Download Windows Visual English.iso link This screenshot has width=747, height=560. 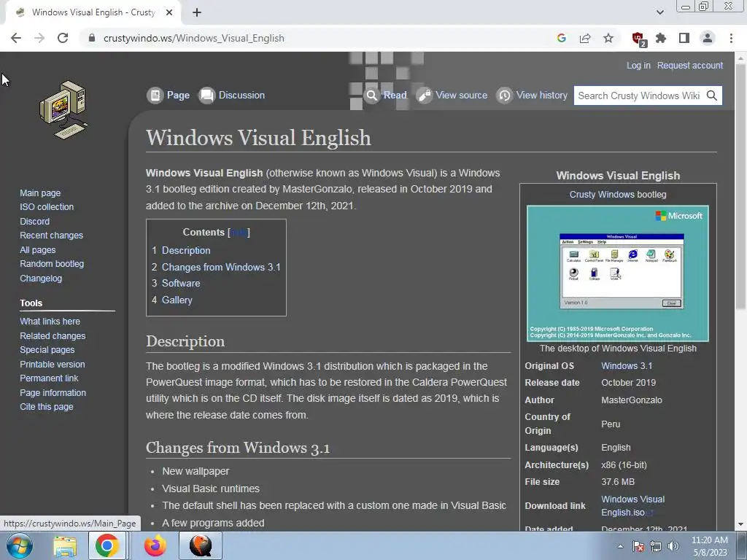click(632, 506)
